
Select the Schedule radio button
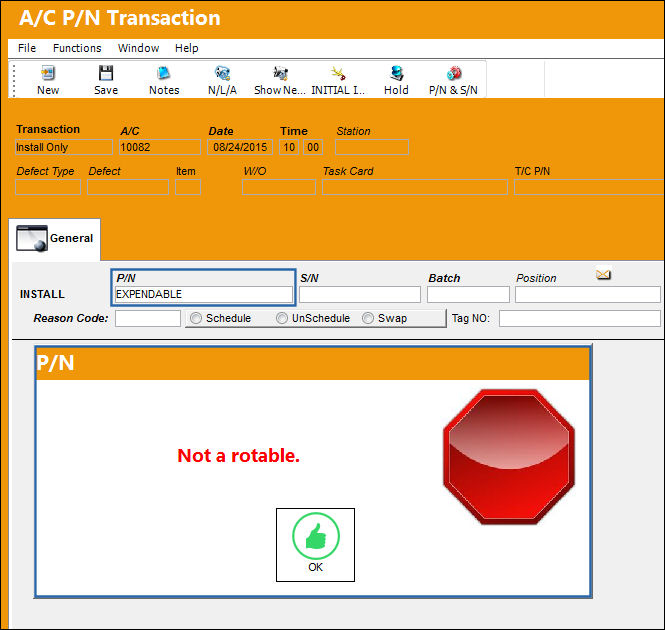[196, 318]
